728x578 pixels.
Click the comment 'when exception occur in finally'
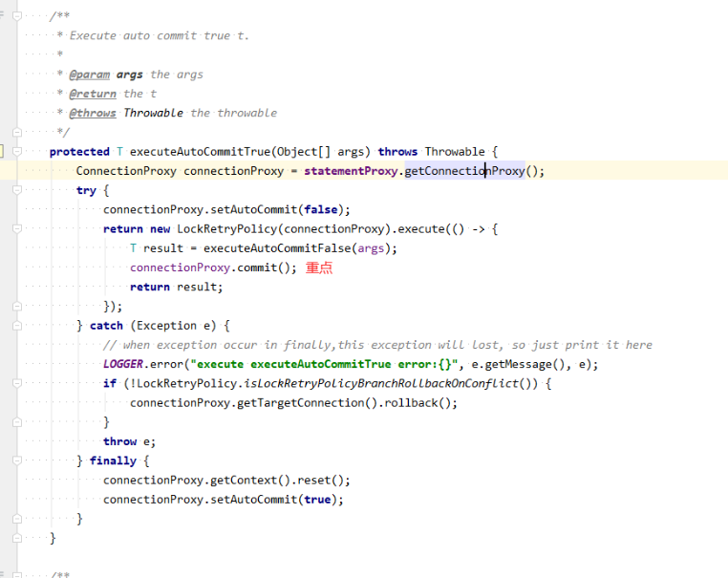click(x=228, y=345)
